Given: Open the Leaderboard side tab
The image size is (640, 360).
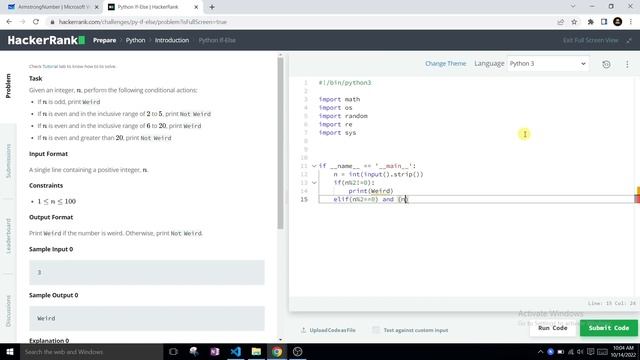Looking at the screenshot, I should point(8,236).
